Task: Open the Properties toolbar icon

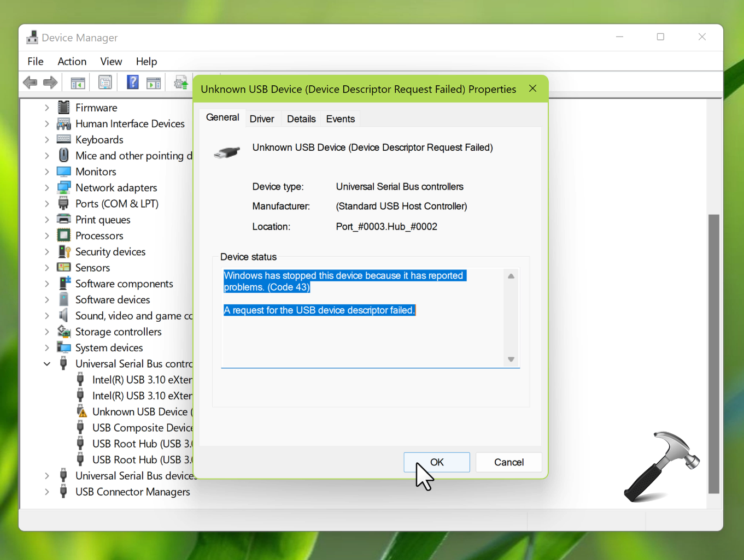Action: point(105,82)
